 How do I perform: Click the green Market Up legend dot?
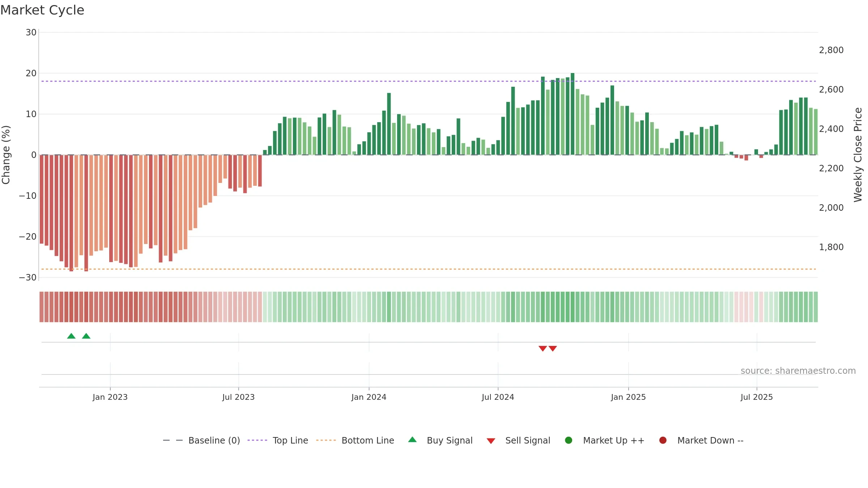[x=569, y=440]
